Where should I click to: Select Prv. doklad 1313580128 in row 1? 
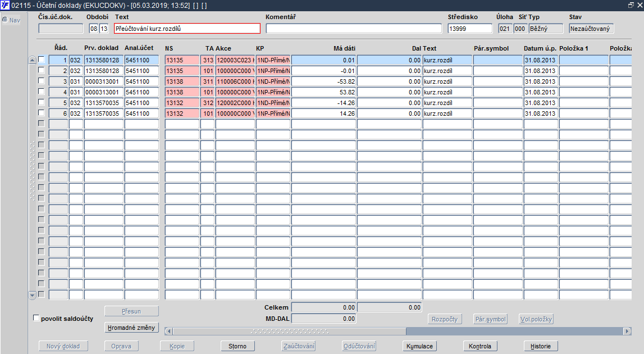[104, 60]
